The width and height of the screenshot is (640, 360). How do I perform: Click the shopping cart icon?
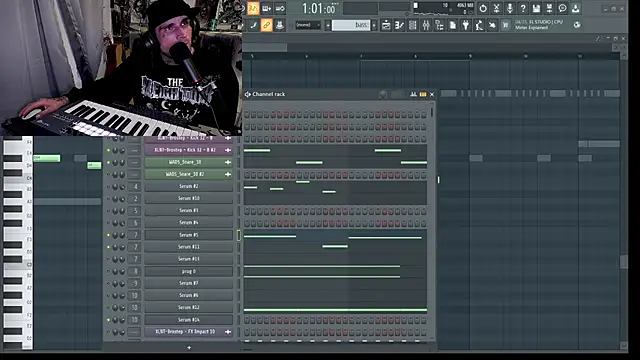click(x=505, y=25)
